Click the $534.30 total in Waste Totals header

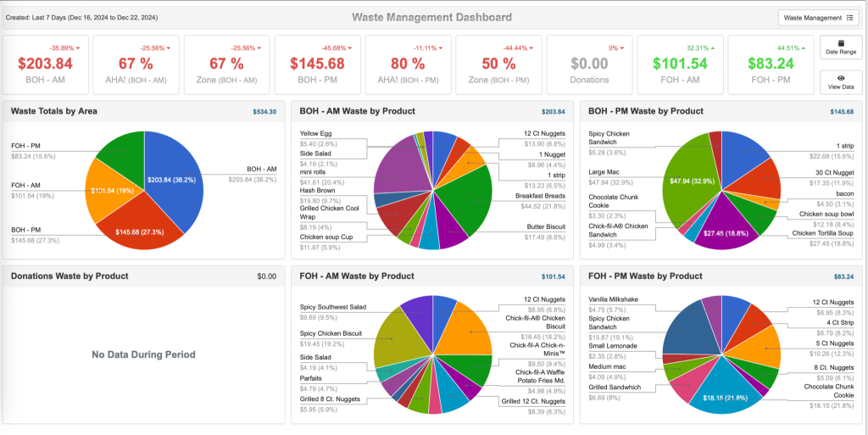pyautogui.click(x=264, y=111)
